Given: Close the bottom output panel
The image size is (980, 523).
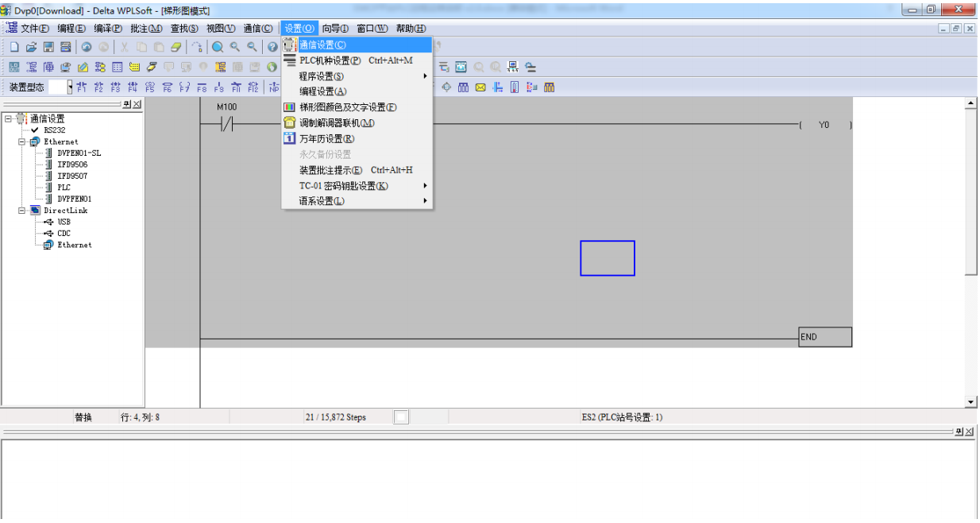Looking at the screenshot, I should click(x=970, y=431).
